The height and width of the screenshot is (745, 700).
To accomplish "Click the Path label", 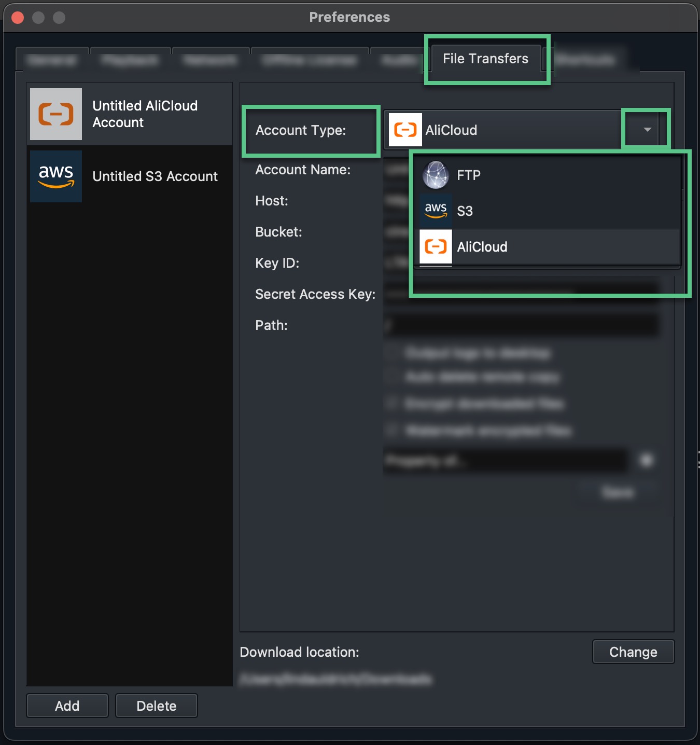I will (x=271, y=325).
